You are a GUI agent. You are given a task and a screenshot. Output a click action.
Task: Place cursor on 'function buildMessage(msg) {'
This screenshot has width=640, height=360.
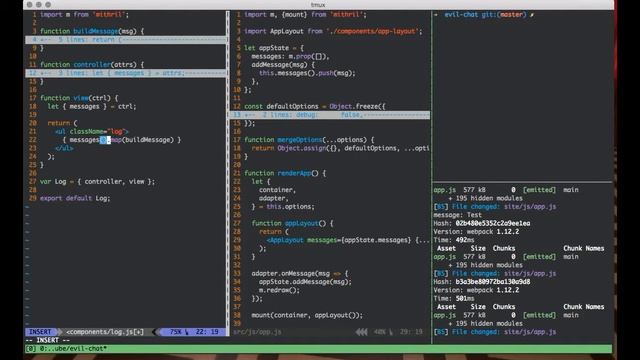(92, 31)
